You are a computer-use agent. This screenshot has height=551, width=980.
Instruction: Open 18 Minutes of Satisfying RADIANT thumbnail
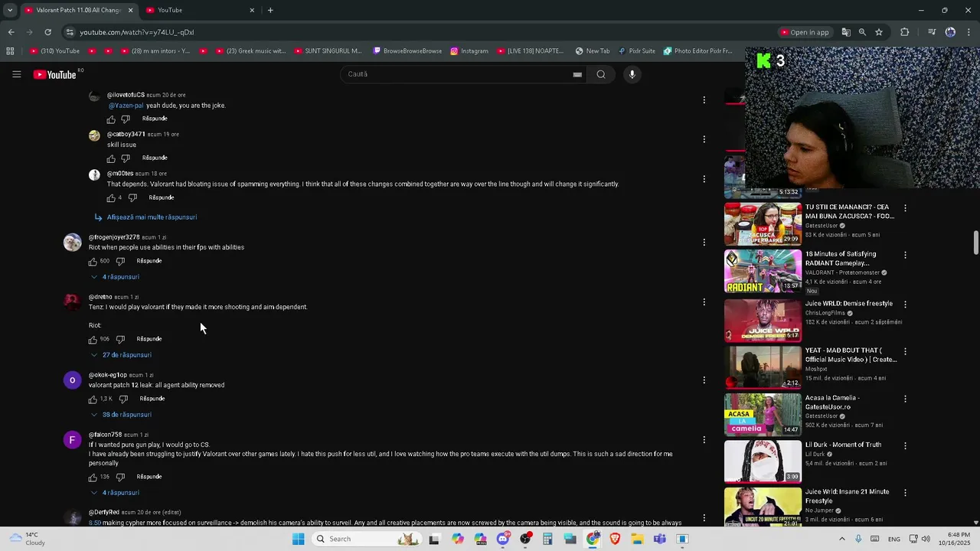pyautogui.click(x=763, y=271)
